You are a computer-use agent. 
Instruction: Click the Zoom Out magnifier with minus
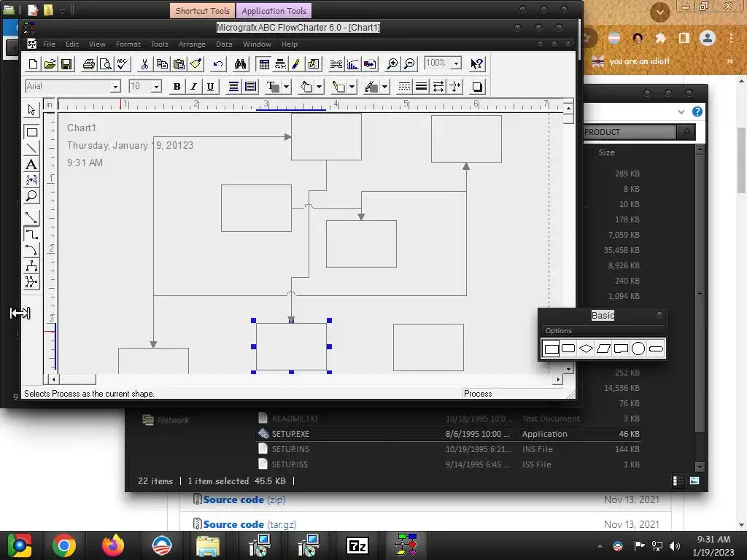coord(409,64)
